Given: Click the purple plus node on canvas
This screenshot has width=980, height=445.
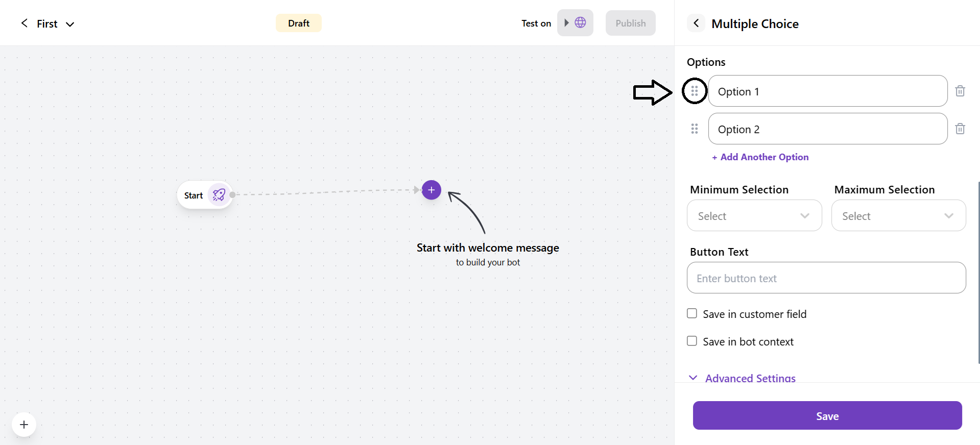Looking at the screenshot, I should coord(432,190).
